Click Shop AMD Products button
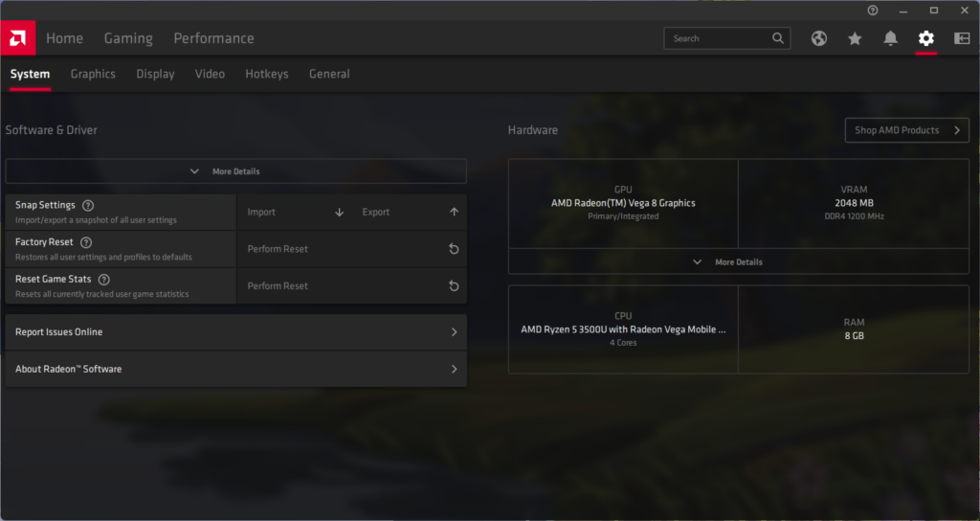 907,130
